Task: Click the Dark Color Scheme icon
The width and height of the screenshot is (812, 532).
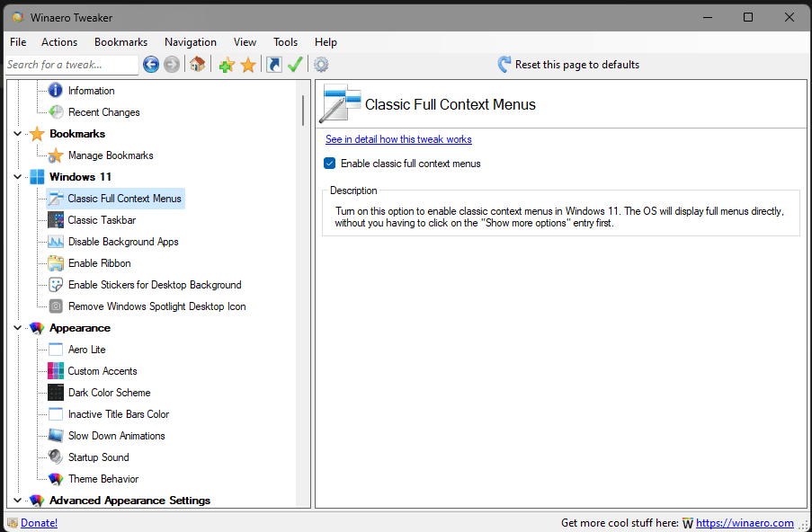Action: (x=56, y=393)
